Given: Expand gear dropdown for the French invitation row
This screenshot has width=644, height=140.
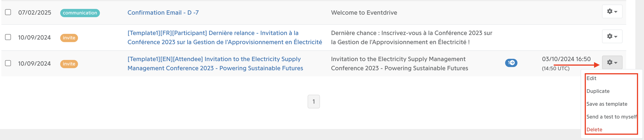Looking at the screenshot, I should point(612,36).
